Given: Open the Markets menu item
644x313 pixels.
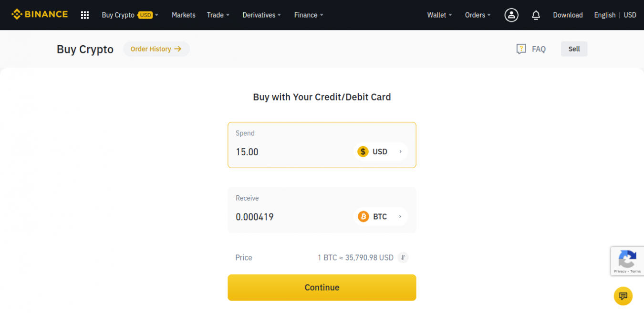Looking at the screenshot, I should click(184, 15).
